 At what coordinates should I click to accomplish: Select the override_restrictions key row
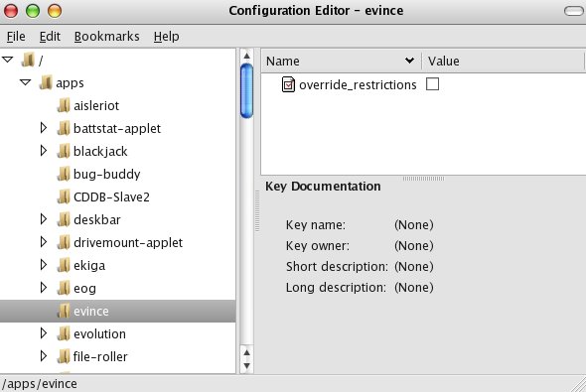(x=423, y=84)
